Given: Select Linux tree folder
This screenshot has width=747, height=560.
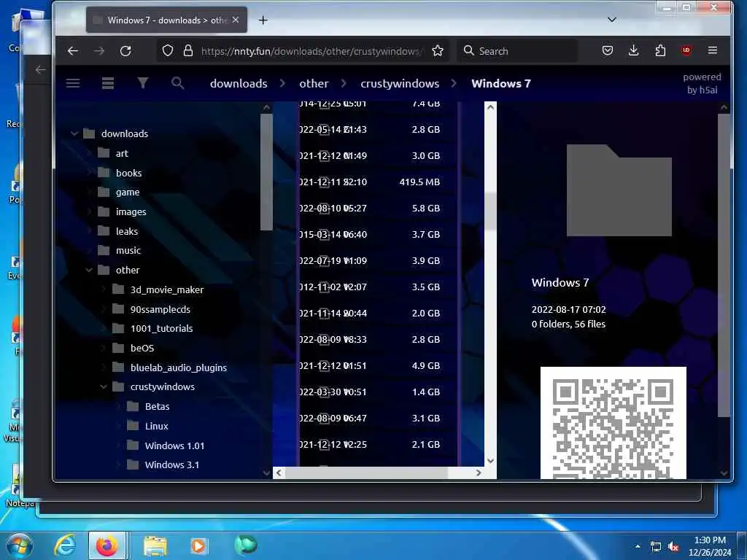Looking at the screenshot, I should (x=156, y=426).
